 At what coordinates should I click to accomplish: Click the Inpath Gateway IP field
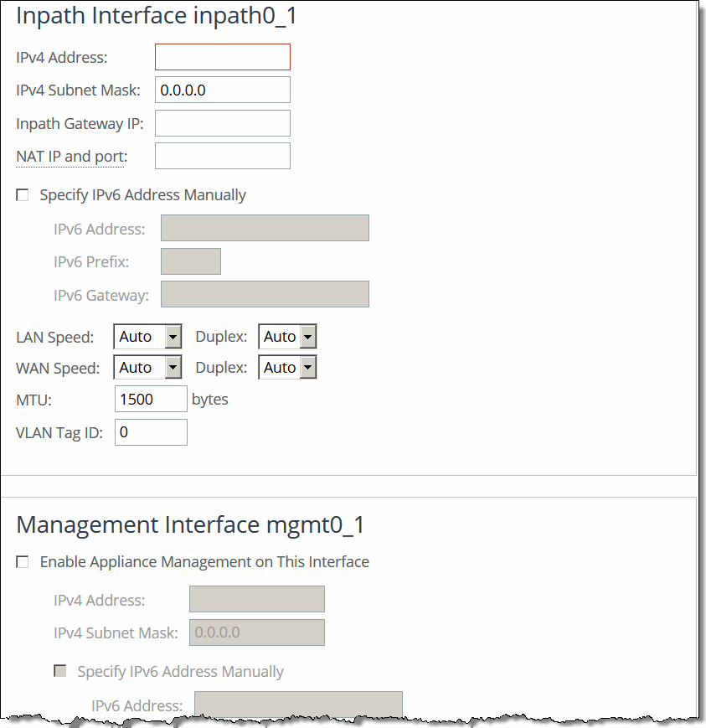point(222,122)
